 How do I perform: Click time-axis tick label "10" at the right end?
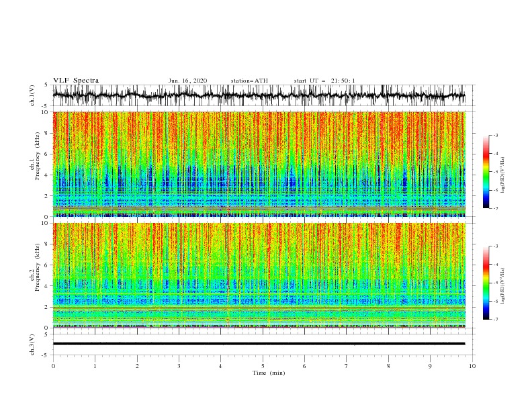[x=472, y=366]
